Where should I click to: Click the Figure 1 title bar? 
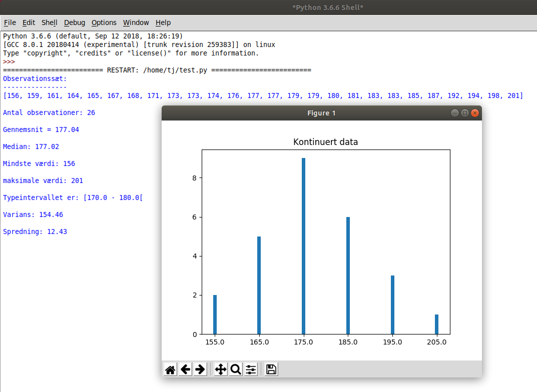click(x=322, y=113)
